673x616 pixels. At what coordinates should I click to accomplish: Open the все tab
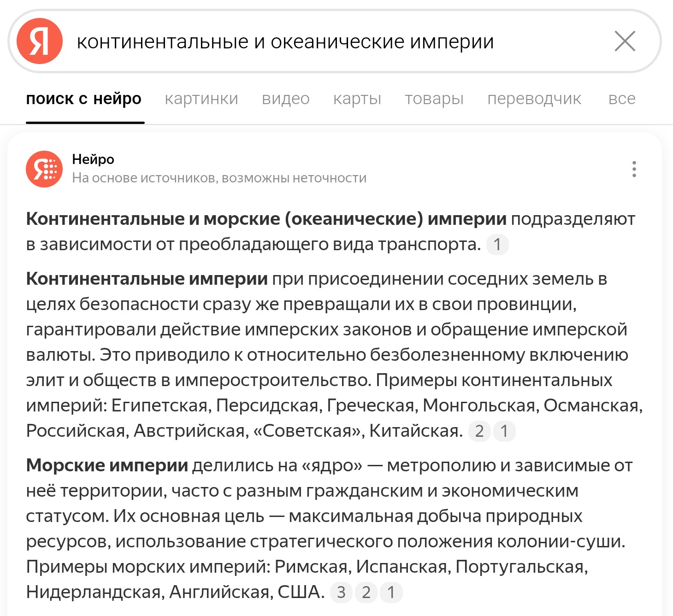coord(622,99)
